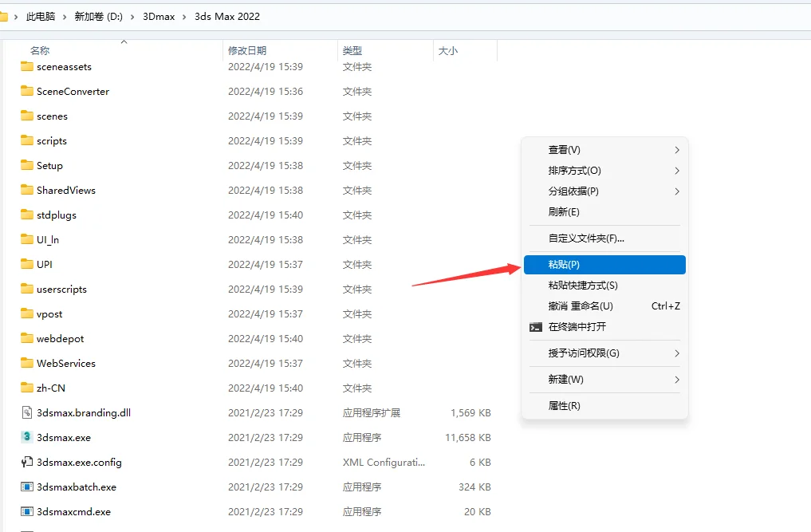The height and width of the screenshot is (532, 811).
Task: Choose 撤消 重命名(U) menu entry
Action: (x=604, y=305)
